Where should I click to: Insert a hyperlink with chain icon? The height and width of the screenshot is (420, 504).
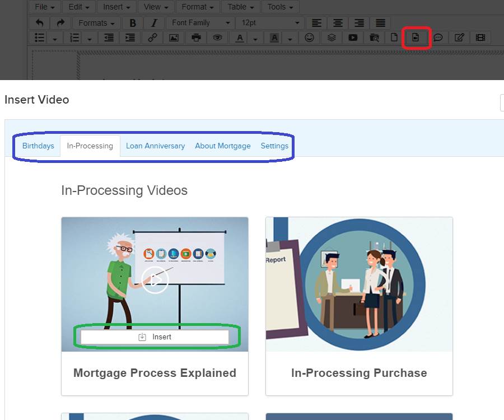[152, 38]
